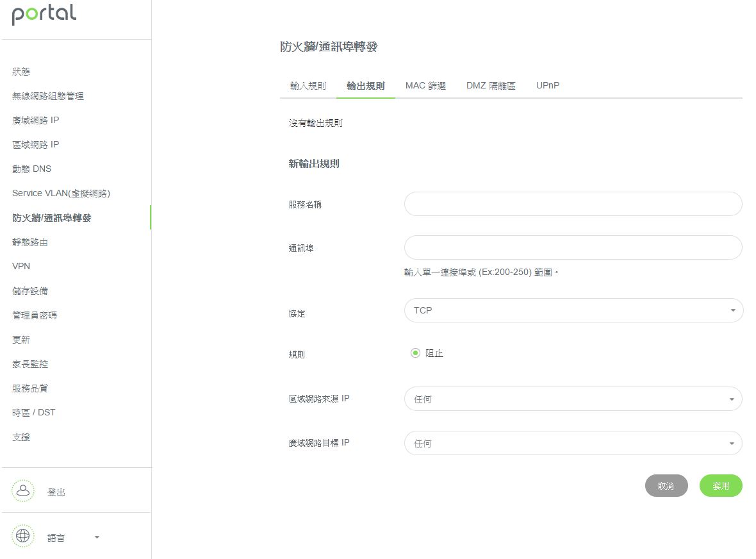Click the port range hint text Ex:200-250
This screenshot has width=756, height=559.
[x=481, y=272]
